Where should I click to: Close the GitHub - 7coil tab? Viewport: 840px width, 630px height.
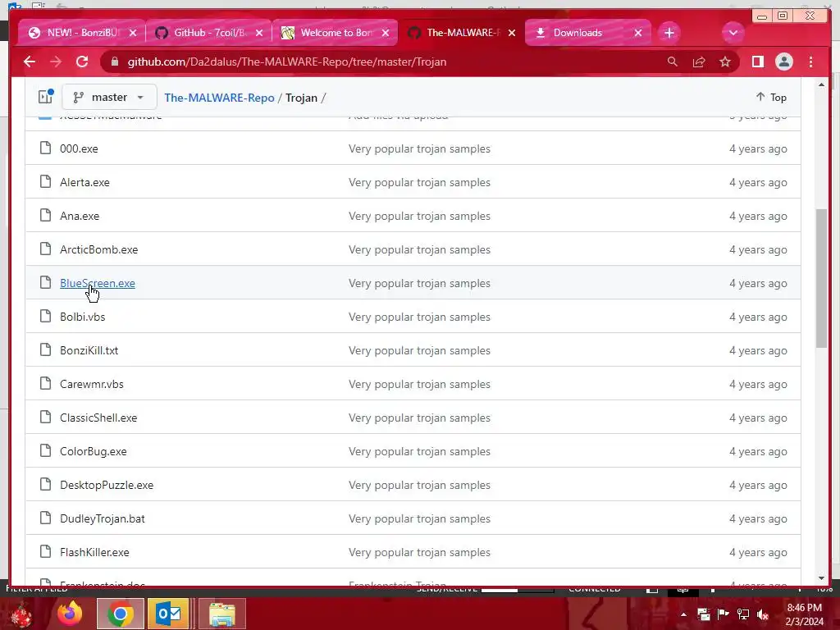(259, 33)
